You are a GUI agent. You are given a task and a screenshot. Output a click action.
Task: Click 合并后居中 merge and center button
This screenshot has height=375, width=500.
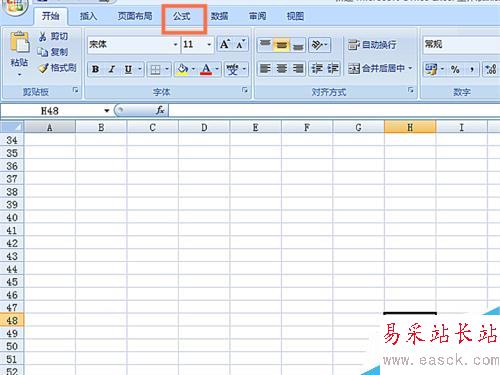pos(376,69)
